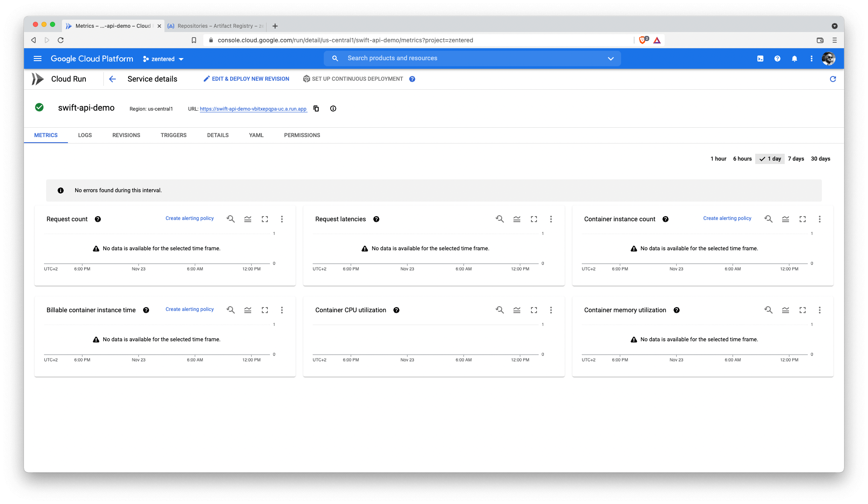Switch to the DETAILS tab
This screenshot has width=868, height=504.
point(218,135)
